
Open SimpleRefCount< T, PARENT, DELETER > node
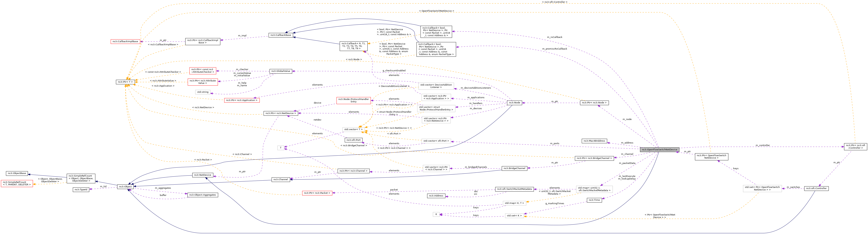pyautogui.click(x=17, y=183)
